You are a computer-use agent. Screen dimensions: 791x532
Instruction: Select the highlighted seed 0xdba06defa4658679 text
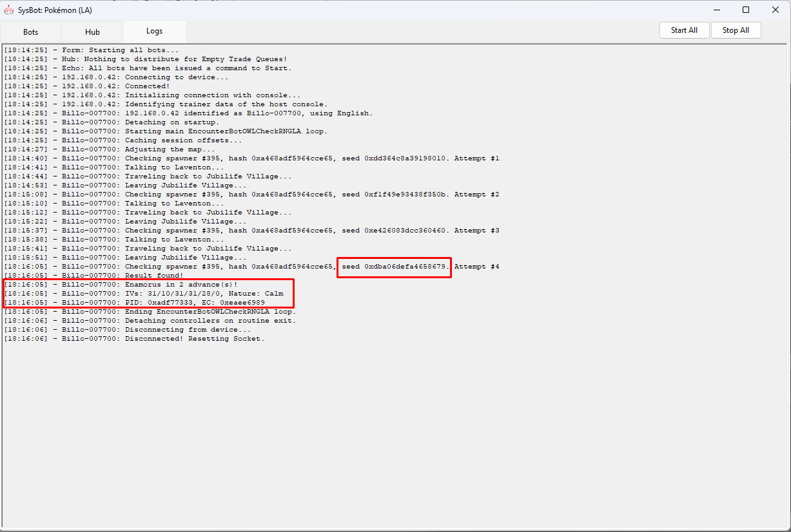393,267
